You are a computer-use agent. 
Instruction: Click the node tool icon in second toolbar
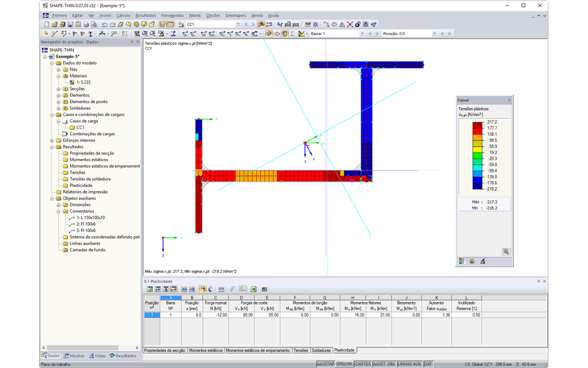tap(46, 34)
